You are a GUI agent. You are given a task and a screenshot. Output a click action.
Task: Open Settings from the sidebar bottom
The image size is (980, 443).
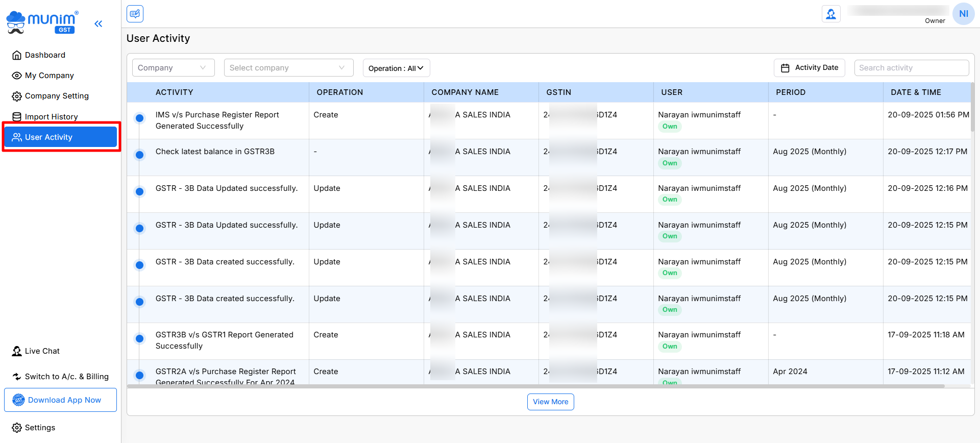pyautogui.click(x=40, y=428)
